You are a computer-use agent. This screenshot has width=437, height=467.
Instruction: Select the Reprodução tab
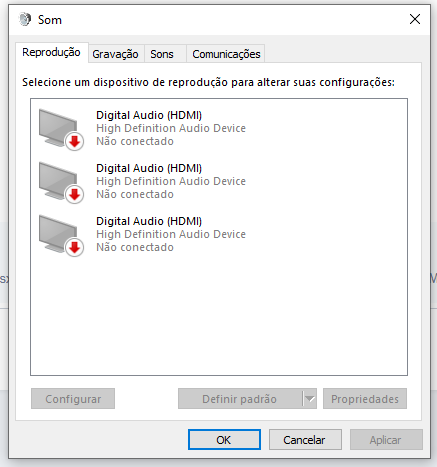click(51, 52)
